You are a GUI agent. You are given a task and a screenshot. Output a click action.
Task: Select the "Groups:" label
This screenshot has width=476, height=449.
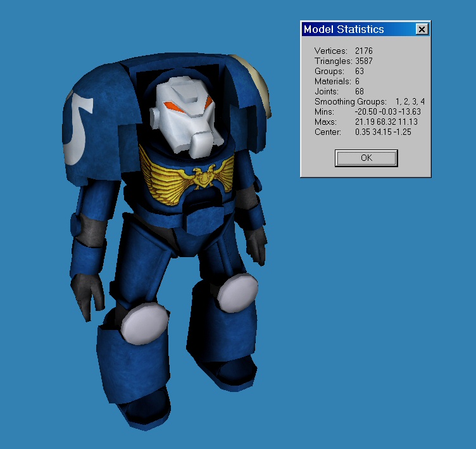(x=329, y=71)
